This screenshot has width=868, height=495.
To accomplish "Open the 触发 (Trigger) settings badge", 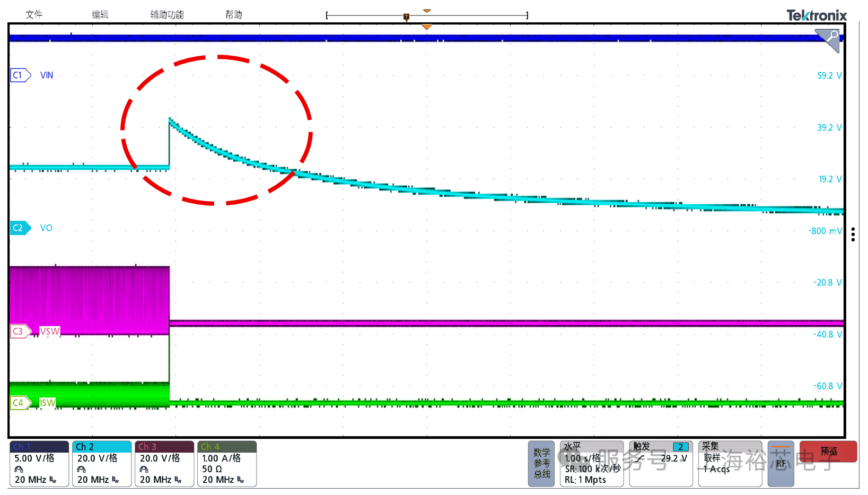I will pyautogui.click(x=661, y=464).
